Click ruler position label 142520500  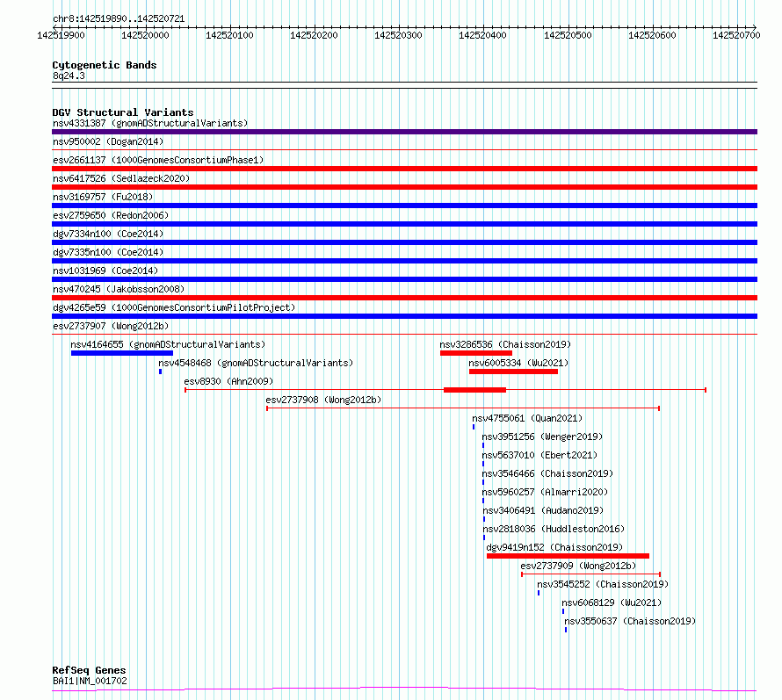tap(568, 35)
